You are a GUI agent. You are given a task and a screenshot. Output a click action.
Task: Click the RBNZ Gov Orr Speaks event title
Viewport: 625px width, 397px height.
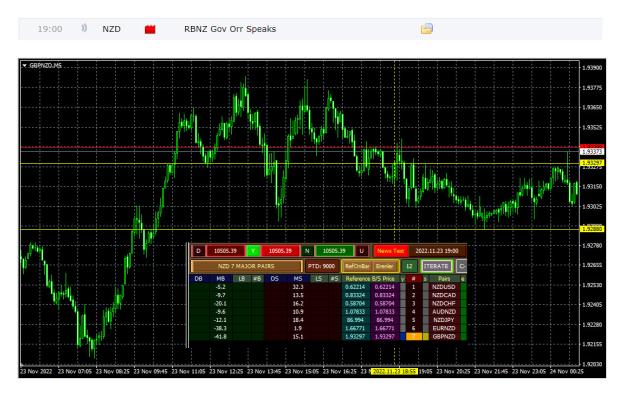point(230,29)
